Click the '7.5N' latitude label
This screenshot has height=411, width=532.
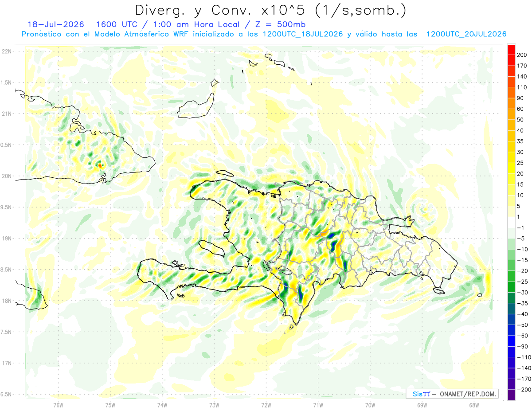point(7,332)
